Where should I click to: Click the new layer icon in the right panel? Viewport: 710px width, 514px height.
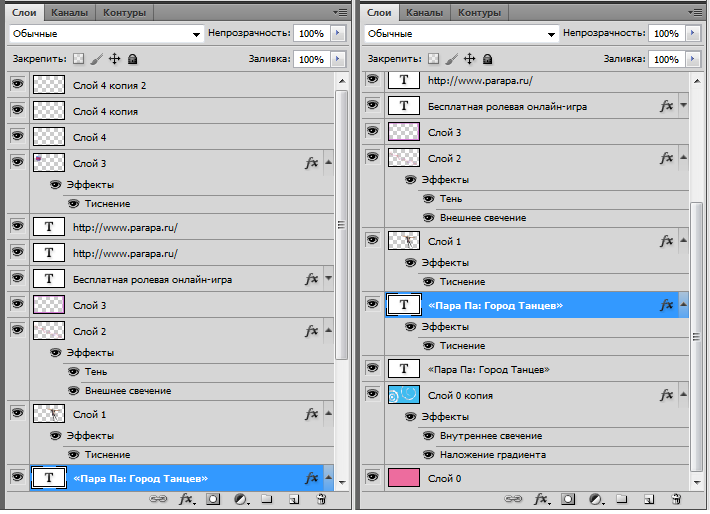pyautogui.click(x=648, y=498)
